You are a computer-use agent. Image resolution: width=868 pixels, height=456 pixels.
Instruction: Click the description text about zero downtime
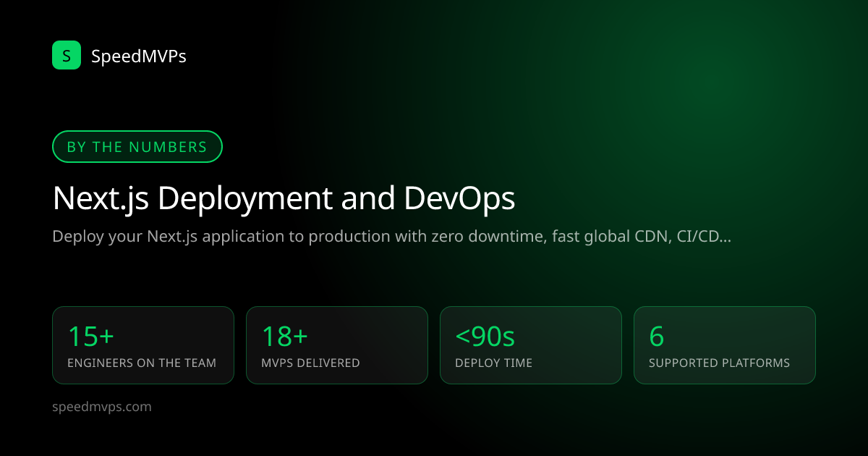(x=391, y=237)
